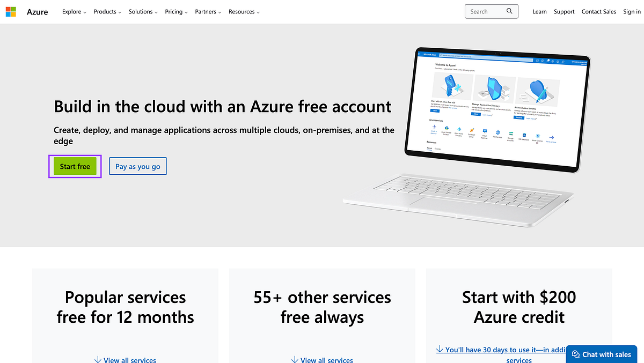644x363 pixels.
Task: Click the search magnifying glass icon
Action: 509,11
